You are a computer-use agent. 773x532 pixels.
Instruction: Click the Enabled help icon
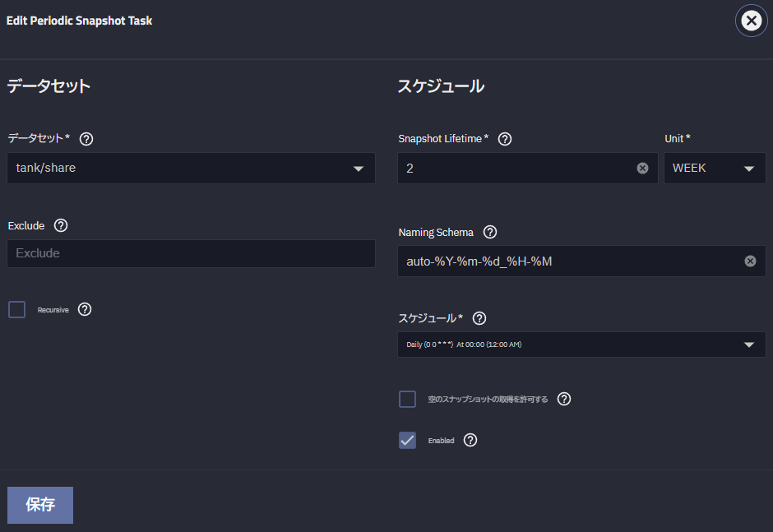click(470, 440)
